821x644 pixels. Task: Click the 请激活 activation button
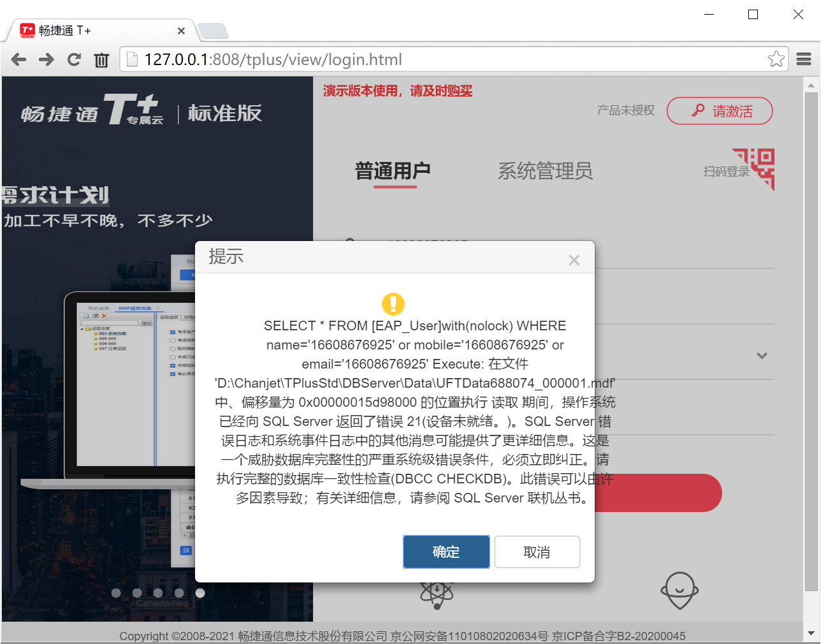720,111
